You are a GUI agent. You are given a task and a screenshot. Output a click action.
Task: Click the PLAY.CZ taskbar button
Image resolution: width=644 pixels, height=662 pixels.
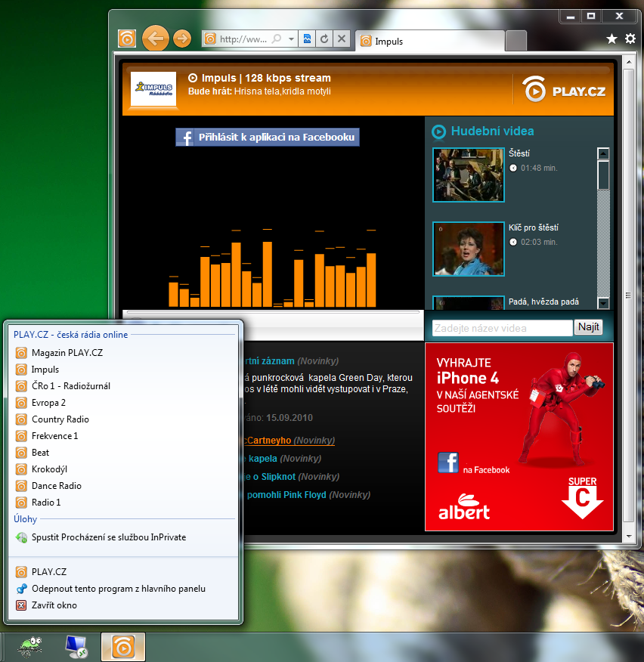click(123, 647)
